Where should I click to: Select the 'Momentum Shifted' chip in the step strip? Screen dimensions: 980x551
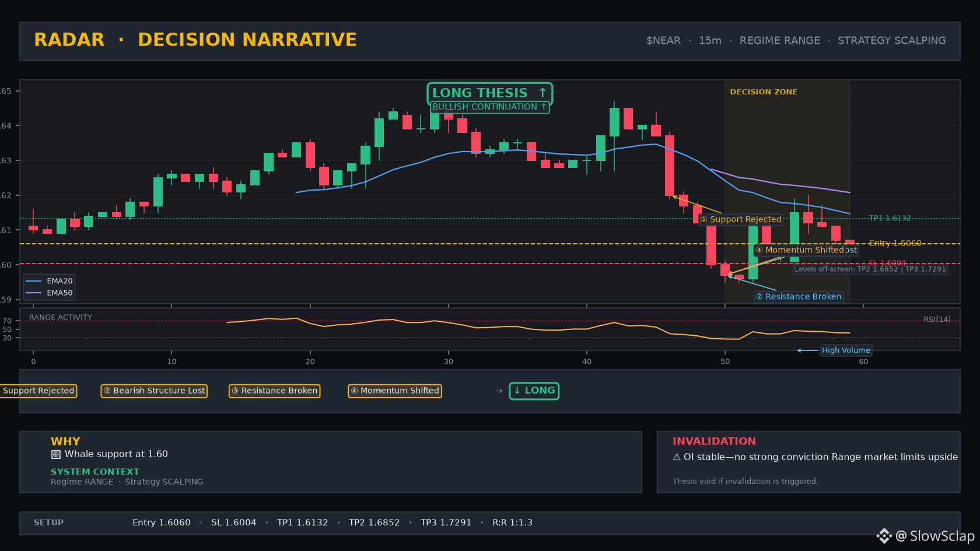395,391
